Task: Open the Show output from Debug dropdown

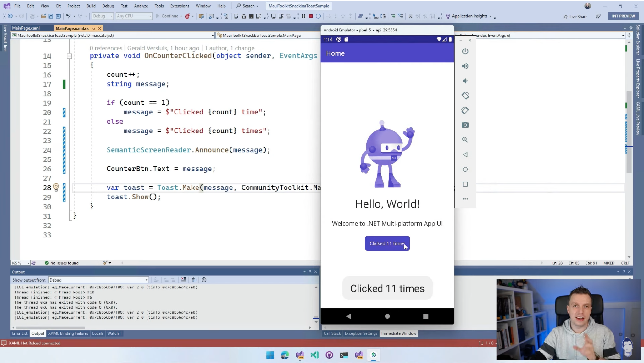Action: [x=98, y=280]
